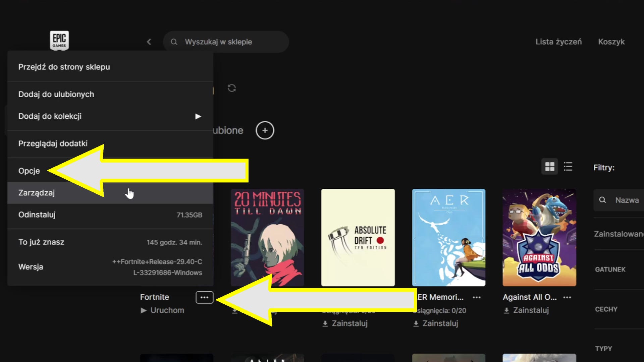Viewport: 644px width, 362px height.
Task: Add a new collection with plus button
Action: point(265,130)
